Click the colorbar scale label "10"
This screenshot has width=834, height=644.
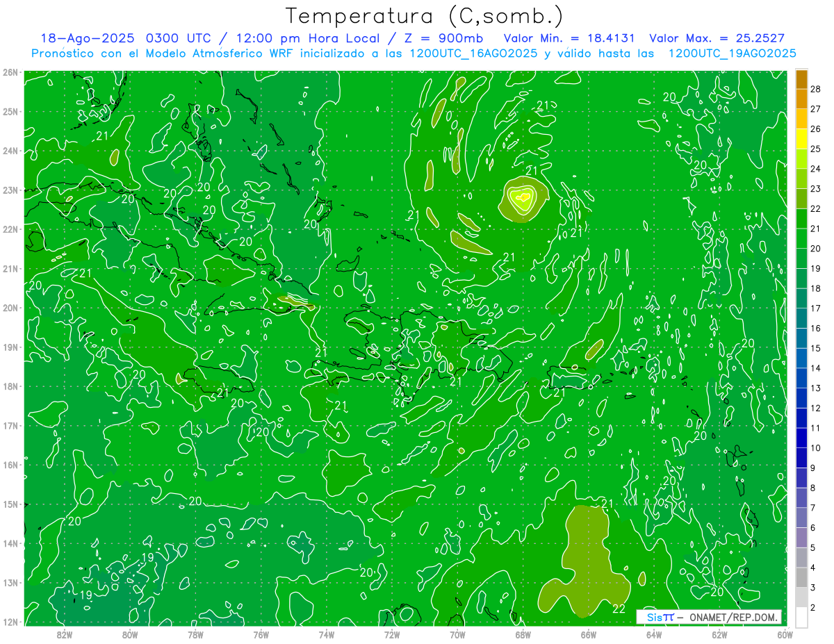point(815,447)
